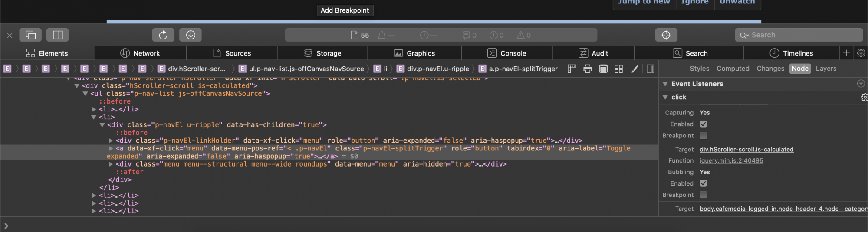Image resolution: width=868 pixels, height=232 pixels.
Task: Collapse the div p-navEl u-ripple node
Action: [x=102, y=125]
